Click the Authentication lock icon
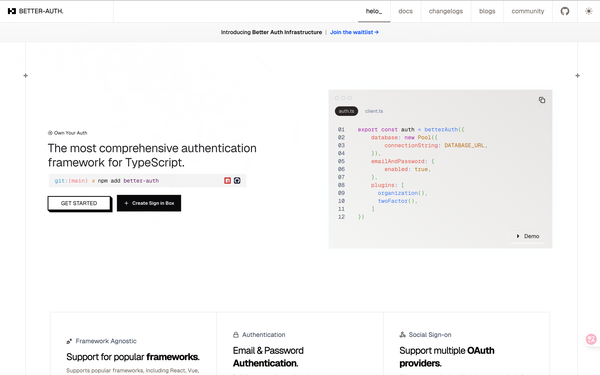The height and width of the screenshot is (375, 600). (236, 335)
